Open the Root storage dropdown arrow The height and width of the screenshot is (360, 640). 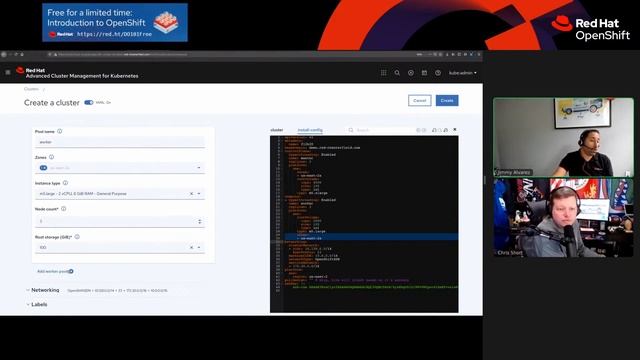point(199,247)
